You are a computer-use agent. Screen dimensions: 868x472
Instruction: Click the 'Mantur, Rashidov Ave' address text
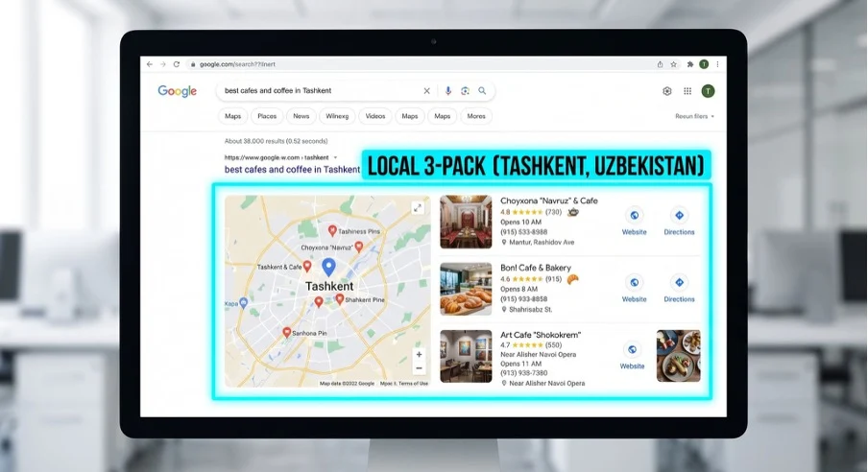click(542, 243)
